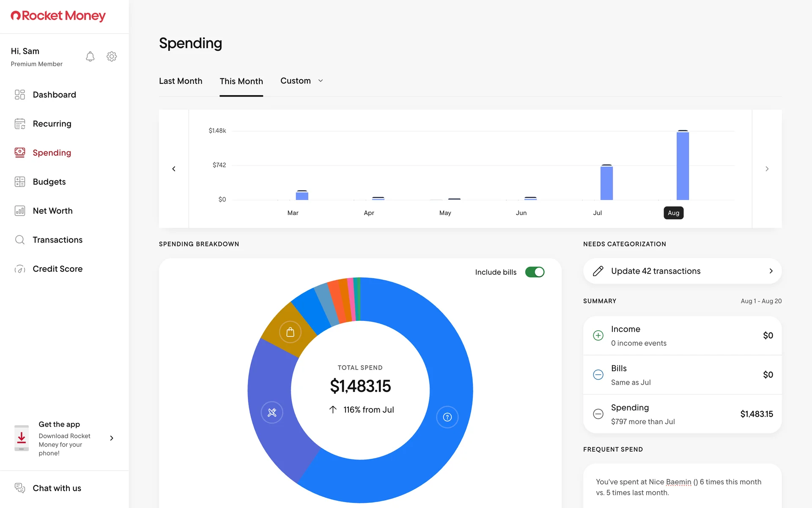
Task: Open notifications bell icon
Action: pyautogui.click(x=90, y=56)
